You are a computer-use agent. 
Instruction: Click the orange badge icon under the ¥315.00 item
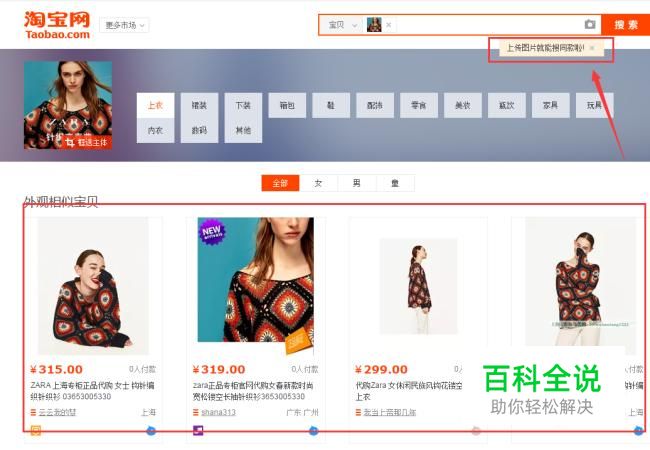36,431
